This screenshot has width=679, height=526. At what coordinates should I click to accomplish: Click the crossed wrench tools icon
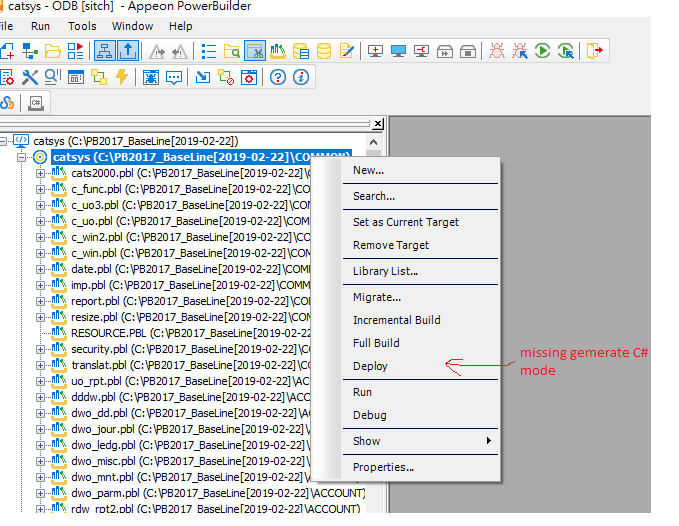[29, 77]
